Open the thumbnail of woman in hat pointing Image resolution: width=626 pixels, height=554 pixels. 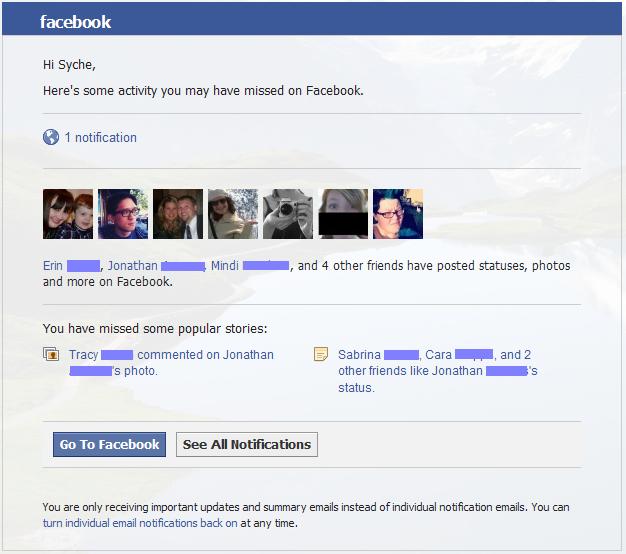pyautogui.click(x=233, y=214)
